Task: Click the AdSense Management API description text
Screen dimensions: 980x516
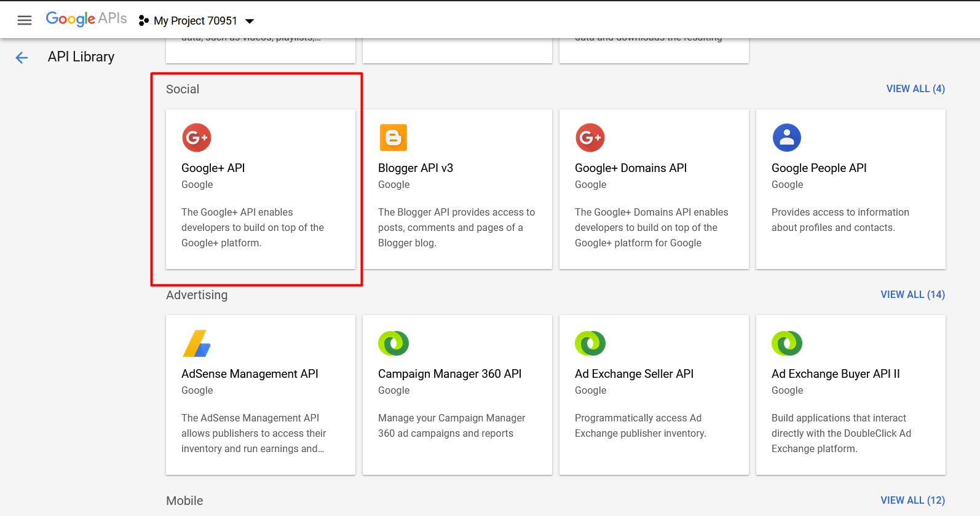Action: [253, 433]
